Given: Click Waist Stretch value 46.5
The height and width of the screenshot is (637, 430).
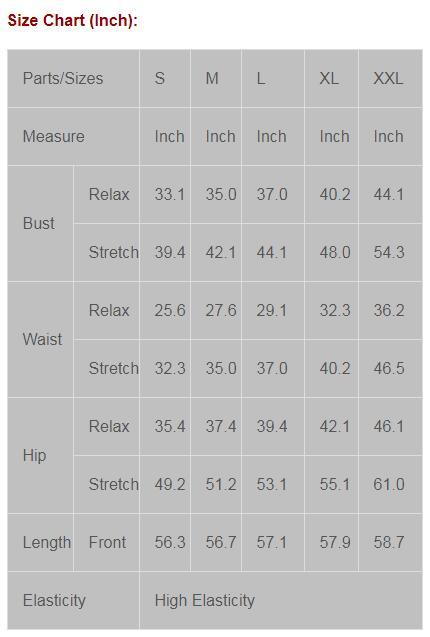Looking at the screenshot, I should tap(389, 368).
